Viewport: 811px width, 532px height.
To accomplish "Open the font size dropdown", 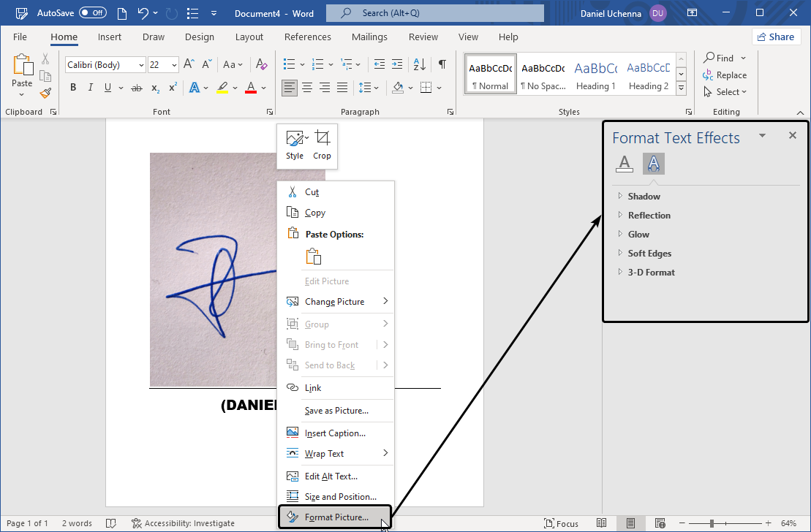I will pyautogui.click(x=173, y=64).
